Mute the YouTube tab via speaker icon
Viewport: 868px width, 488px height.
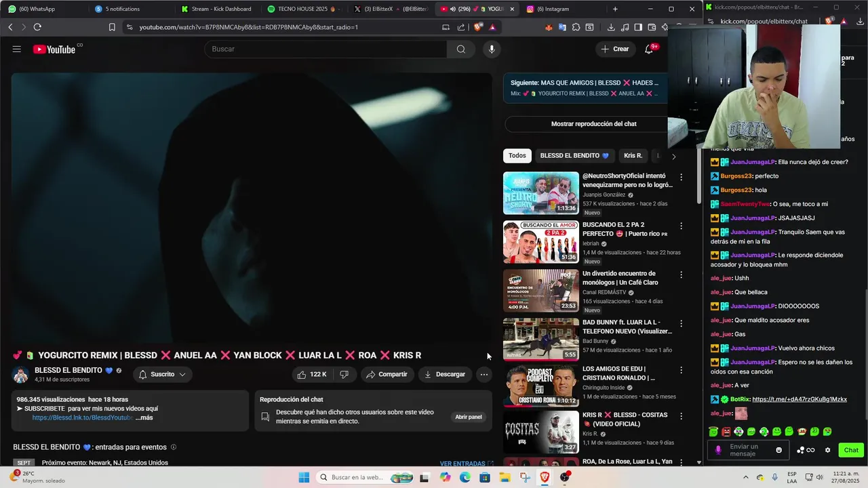452,9
